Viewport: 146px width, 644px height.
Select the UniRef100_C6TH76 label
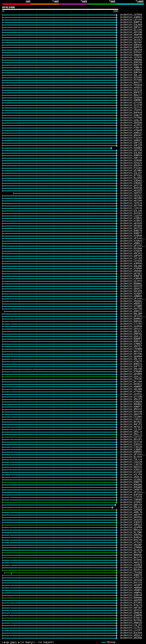(131, 58)
